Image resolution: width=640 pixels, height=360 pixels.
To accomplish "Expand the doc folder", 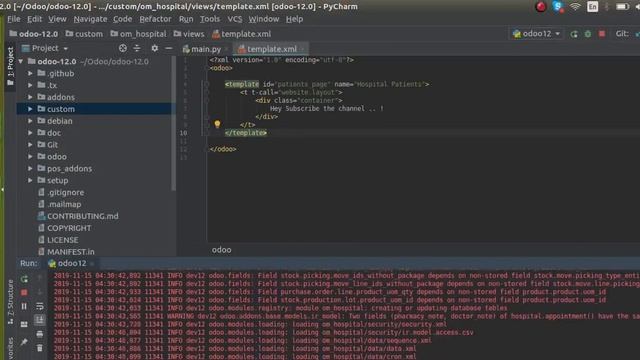I will click(x=30, y=133).
